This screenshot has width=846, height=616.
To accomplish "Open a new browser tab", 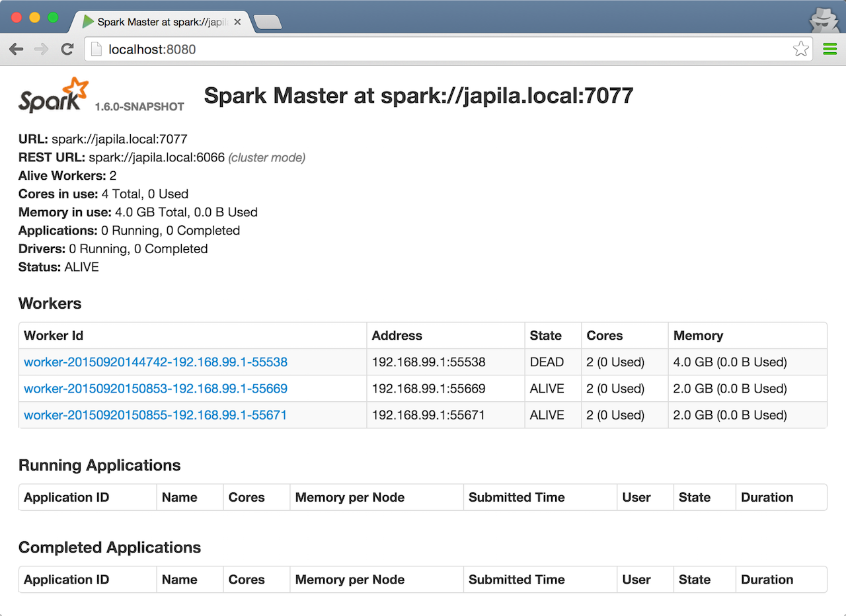I will click(268, 22).
